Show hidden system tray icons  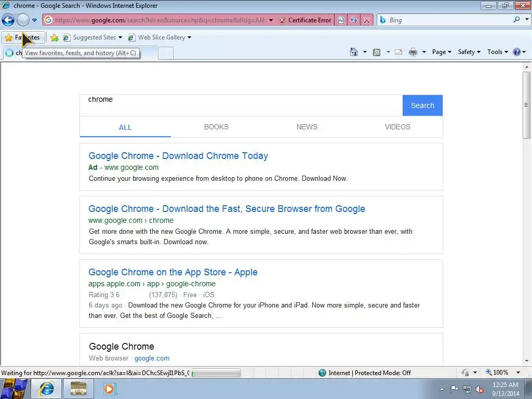pos(442,389)
